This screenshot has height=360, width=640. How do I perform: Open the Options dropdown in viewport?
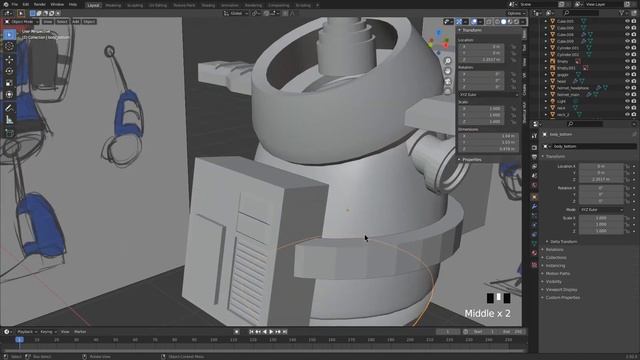(516, 13)
